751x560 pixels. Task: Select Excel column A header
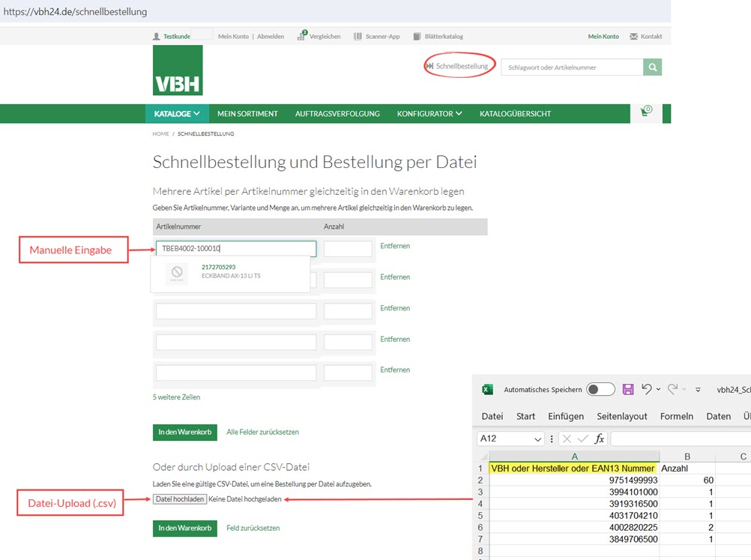pos(574,457)
